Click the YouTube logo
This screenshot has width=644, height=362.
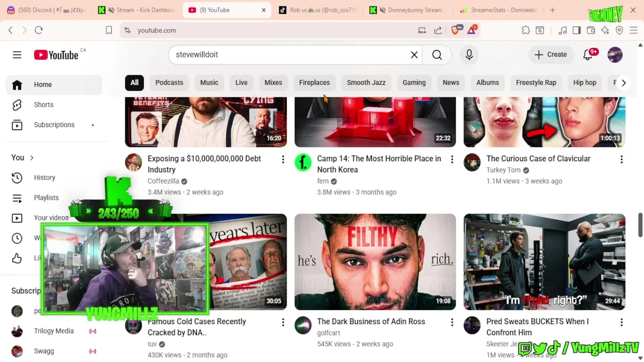click(x=56, y=55)
